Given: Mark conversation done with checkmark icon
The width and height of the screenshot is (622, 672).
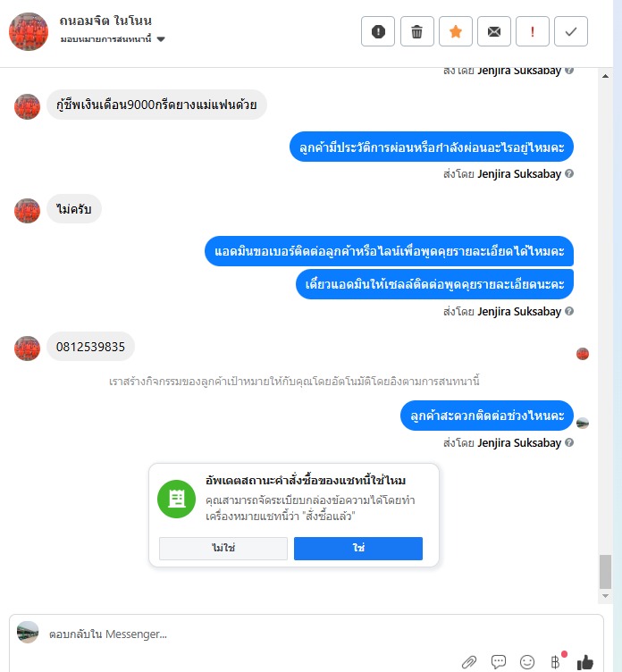Looking at the screenshot, I should (571, 31).
